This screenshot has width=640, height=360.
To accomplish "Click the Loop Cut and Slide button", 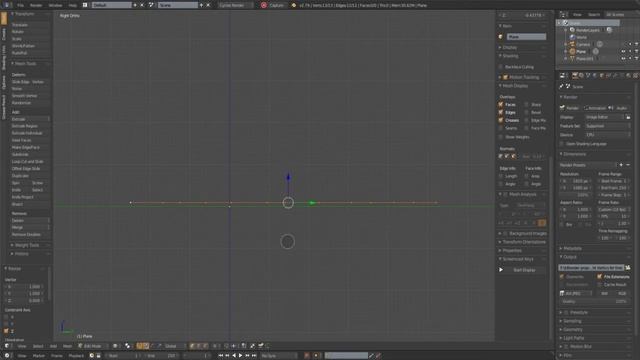I will [30, 162].
